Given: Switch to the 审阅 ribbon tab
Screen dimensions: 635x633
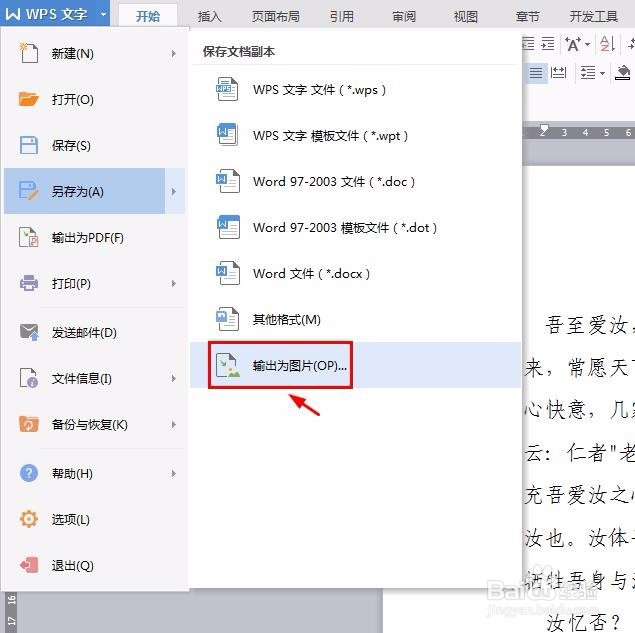Looking at the screenshot, I should tap(404, 16).
